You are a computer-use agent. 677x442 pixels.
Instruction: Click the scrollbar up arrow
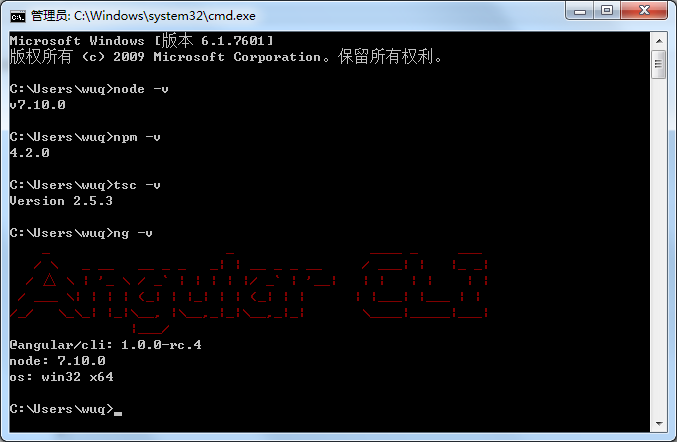coord(659,41)
